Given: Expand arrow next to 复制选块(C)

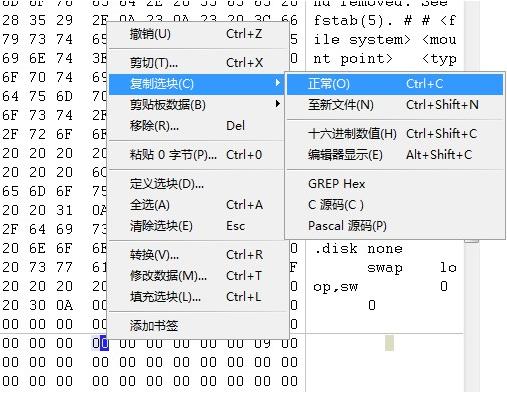Looking at the screenshot, I should click(277, 83).
